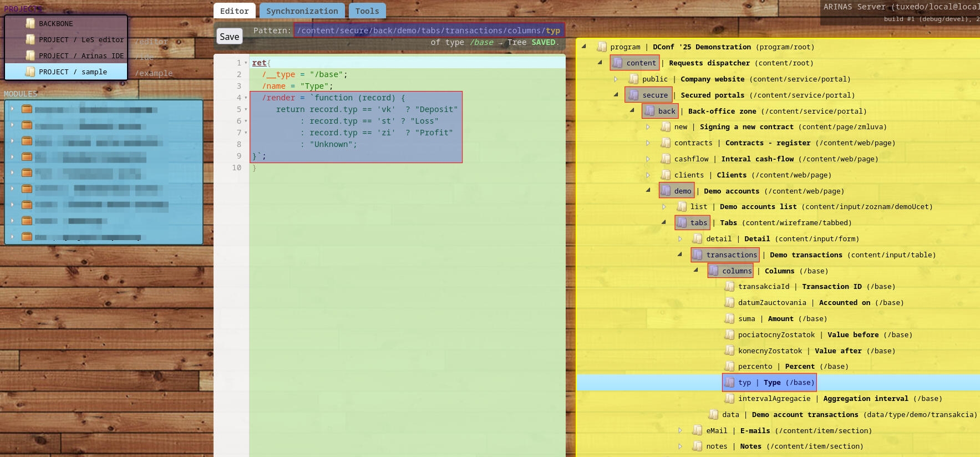Expand the first module in MODULES list
980x457 pixels.
click(x=12, y=109)
